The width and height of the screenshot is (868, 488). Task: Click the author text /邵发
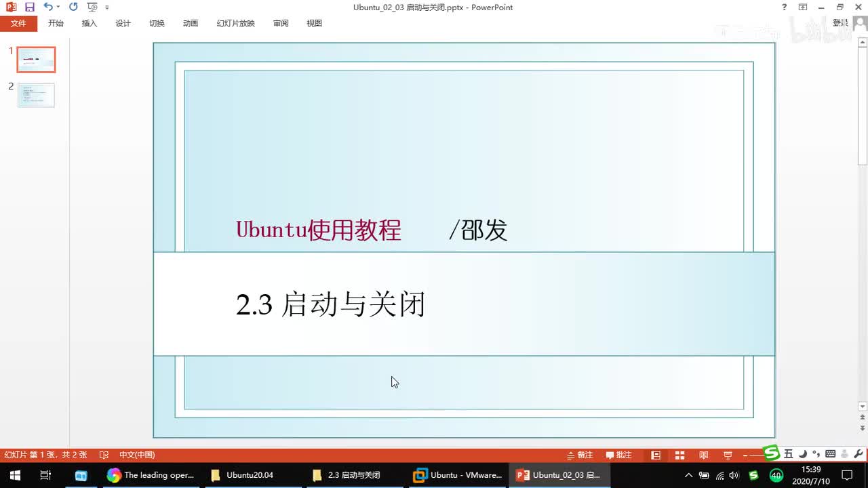coord(478,230)
